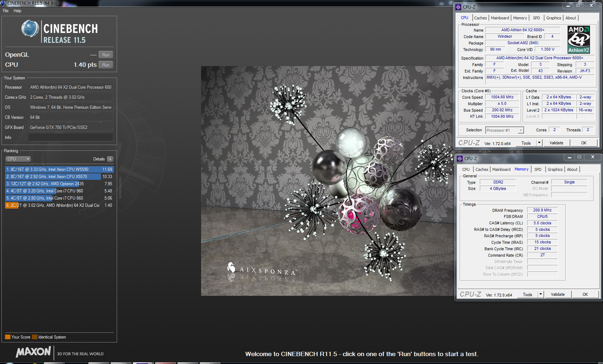Expand Tools dropdown arrow in top CPU-Z window
The height and width of the screenshot is (364, 603).
[539, 143]
